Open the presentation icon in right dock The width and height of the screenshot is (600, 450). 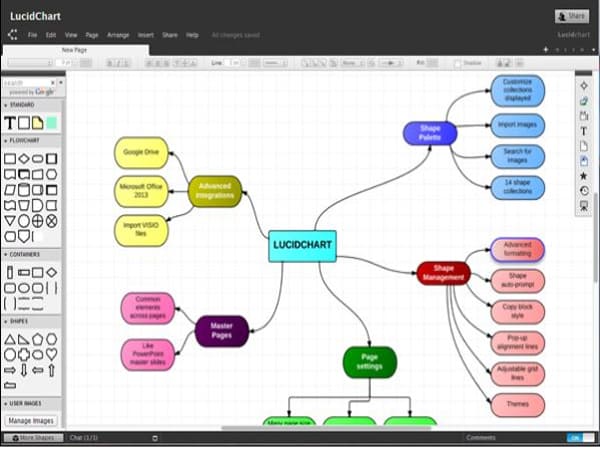(584, 206)
